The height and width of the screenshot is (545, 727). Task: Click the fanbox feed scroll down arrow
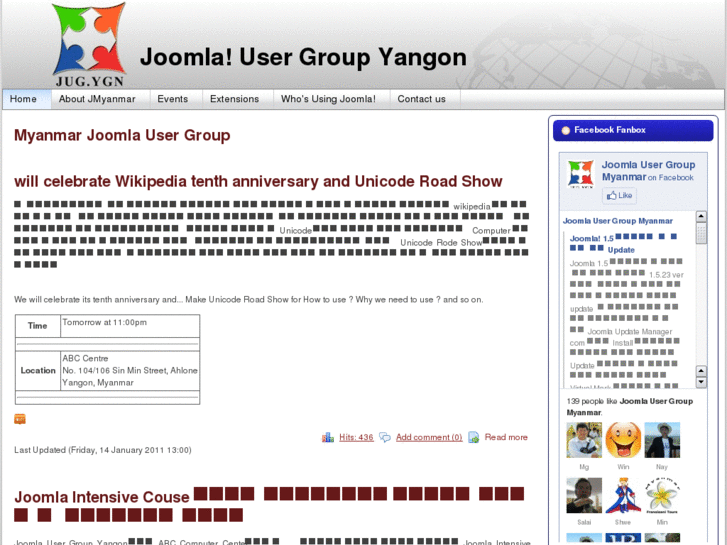click(701, 382)
